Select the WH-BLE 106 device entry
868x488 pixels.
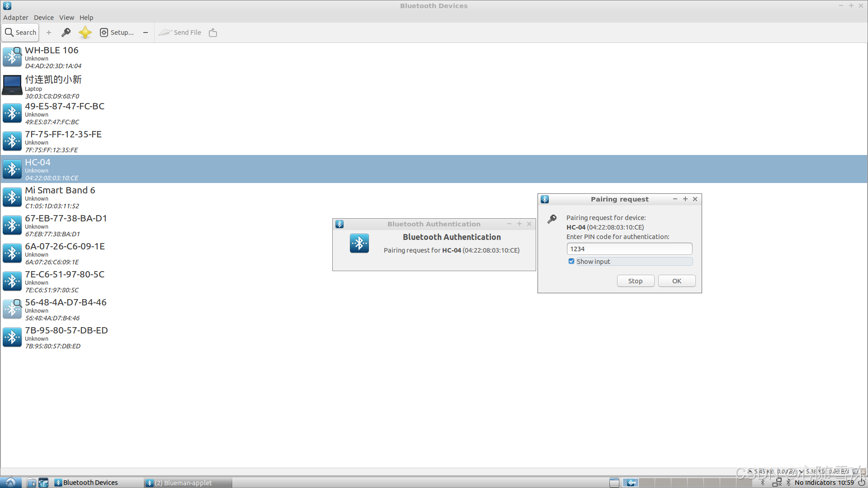tap(52, 57)
